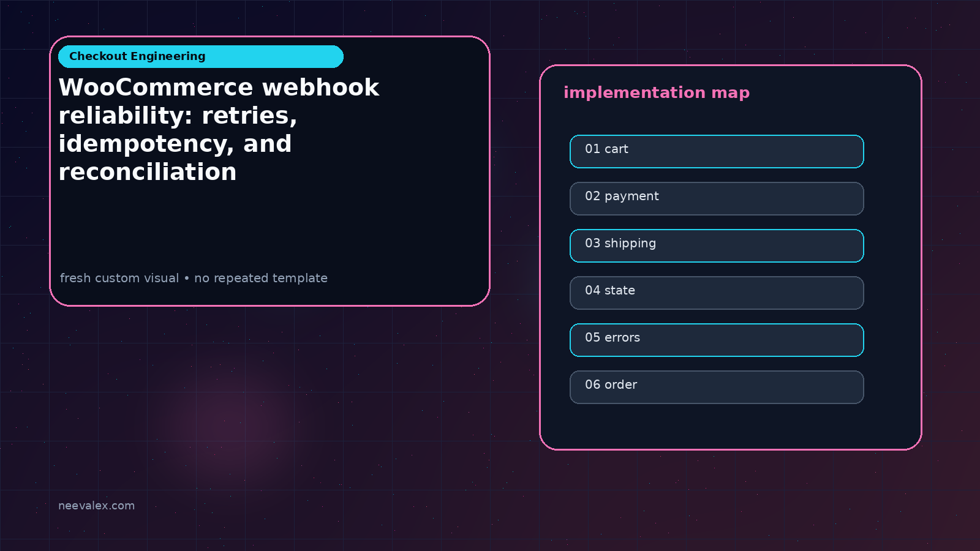Image resolution: width=980 pixels, height=551 pixels.
Task: Select the 02 payment step
Action: (x=717, y=198)
